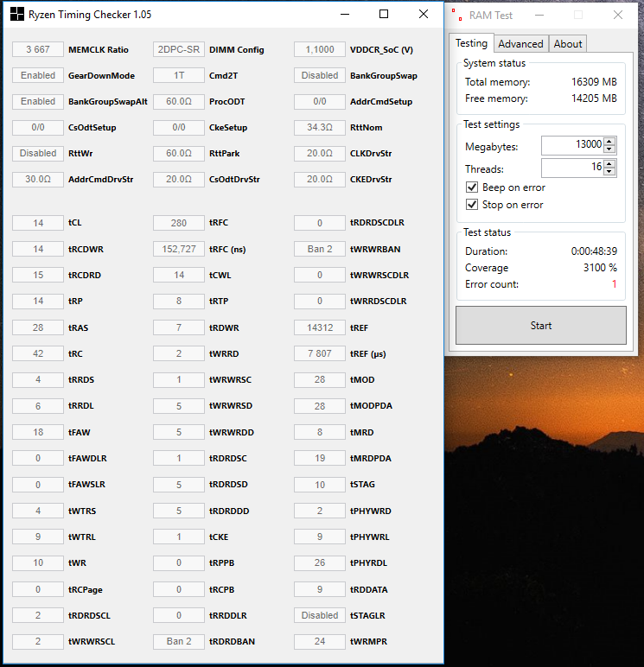Click the Ryzen Timing Checker app icon
This screenshot has height=667, width=644.
tap(17, 14)
